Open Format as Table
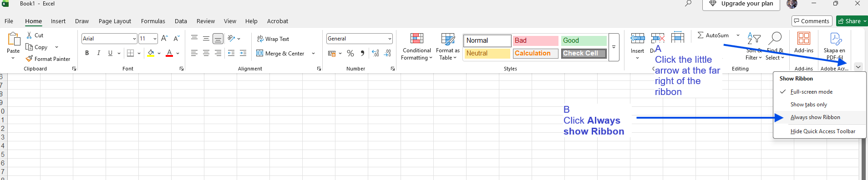Screen dimensions: 868x180 [x=448, y=46]
